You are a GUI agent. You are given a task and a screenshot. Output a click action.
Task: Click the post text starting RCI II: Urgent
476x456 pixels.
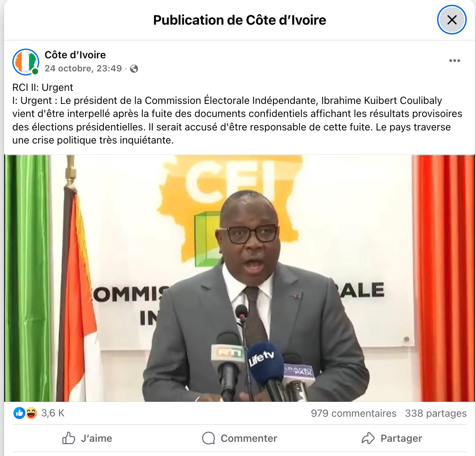click(237, 114)
